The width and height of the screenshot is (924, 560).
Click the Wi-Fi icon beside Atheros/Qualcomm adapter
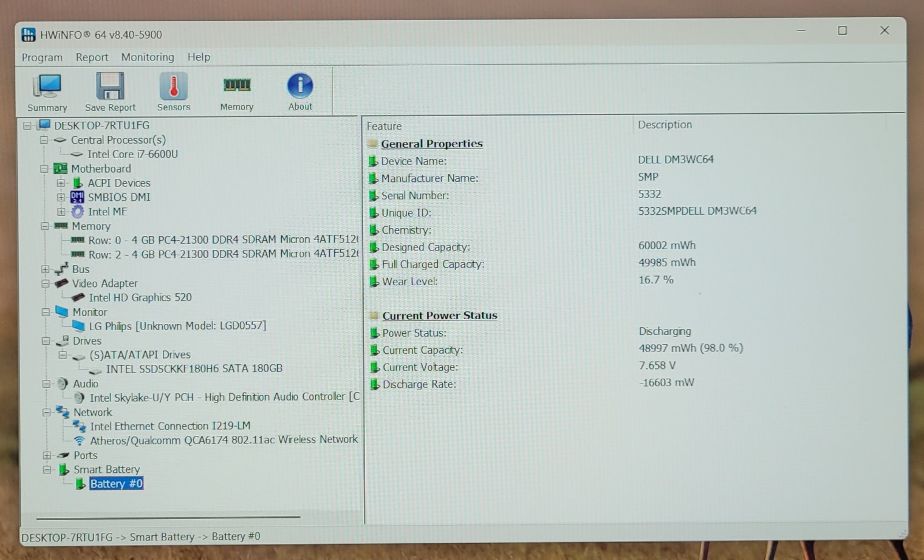click(80, 440)
